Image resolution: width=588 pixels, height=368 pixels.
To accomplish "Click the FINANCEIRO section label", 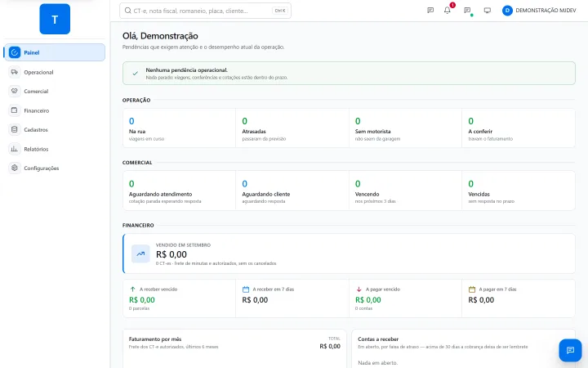I will pos(138,226).
